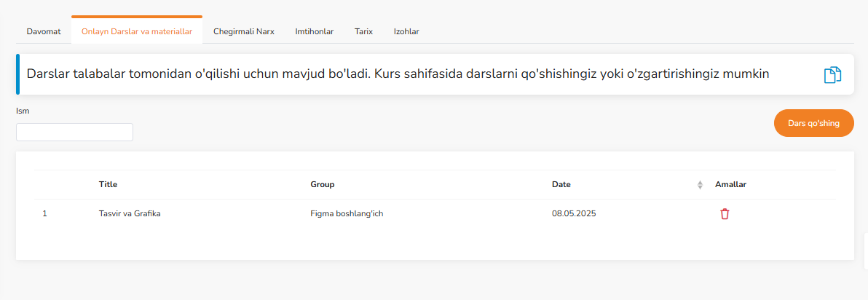Click the Darslar talabalar info banner text
The height and width of the screenshot is (300, 868).
pyautogui.click(x=398, y=74)
